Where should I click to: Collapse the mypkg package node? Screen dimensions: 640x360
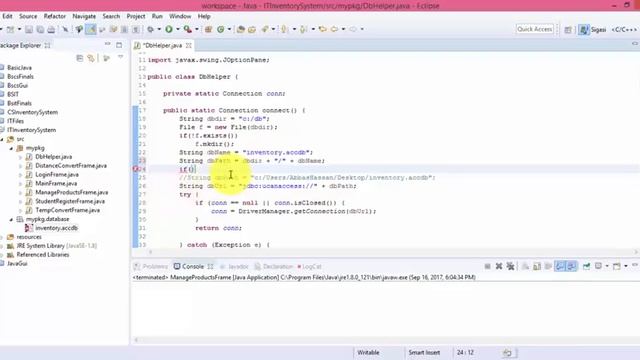pos(11,148)
